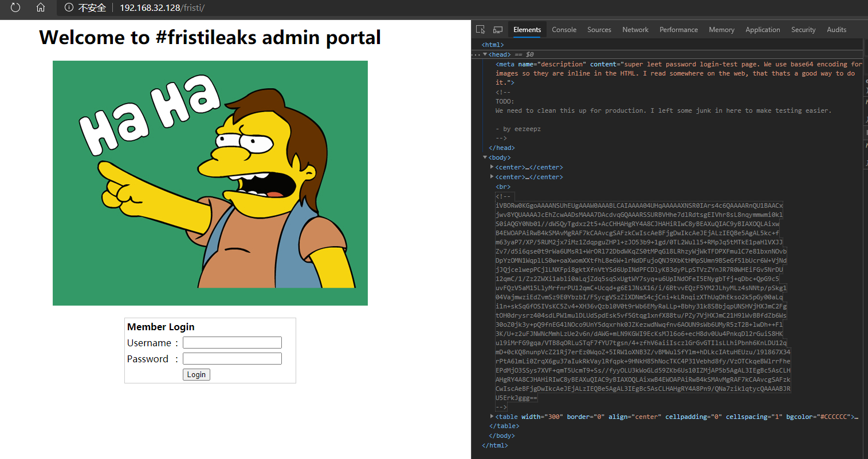The image size is (868, 459).
Task: Open the Sources tab
Action: click(599, 29)
